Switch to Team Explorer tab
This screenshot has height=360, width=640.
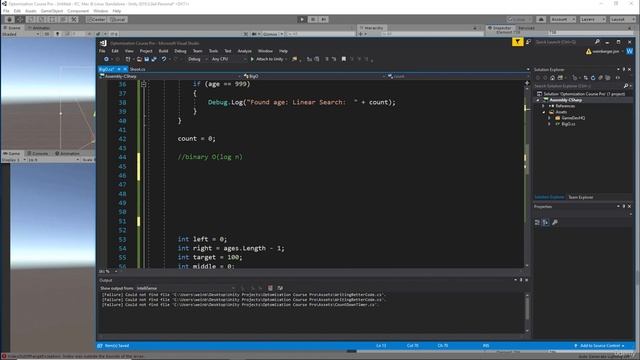click(580, 198)
